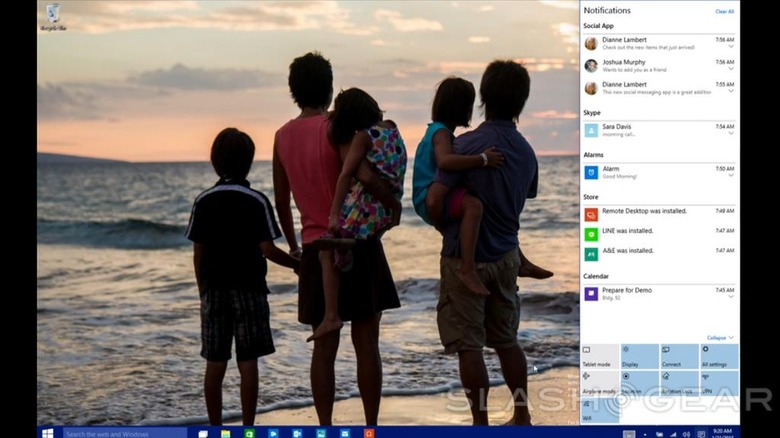Clear all notifications
The image size is (780, 438).
(x=724, y=11)
